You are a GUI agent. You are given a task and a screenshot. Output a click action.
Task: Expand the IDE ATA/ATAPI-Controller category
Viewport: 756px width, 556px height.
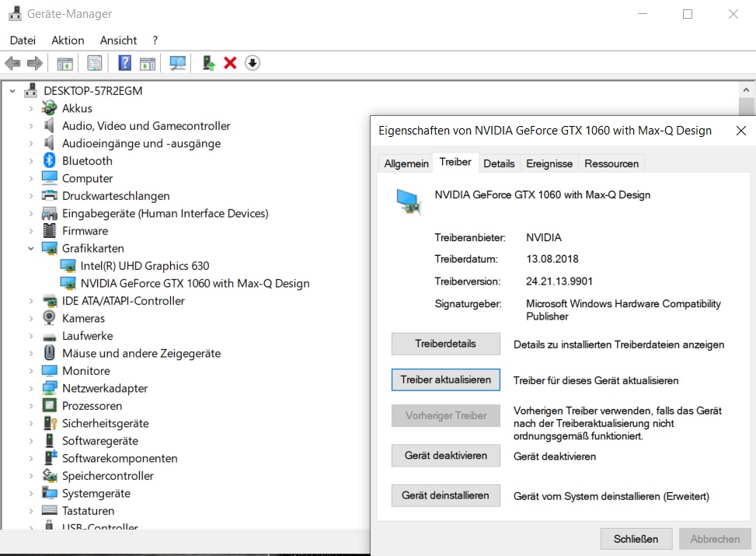[31, 301]
